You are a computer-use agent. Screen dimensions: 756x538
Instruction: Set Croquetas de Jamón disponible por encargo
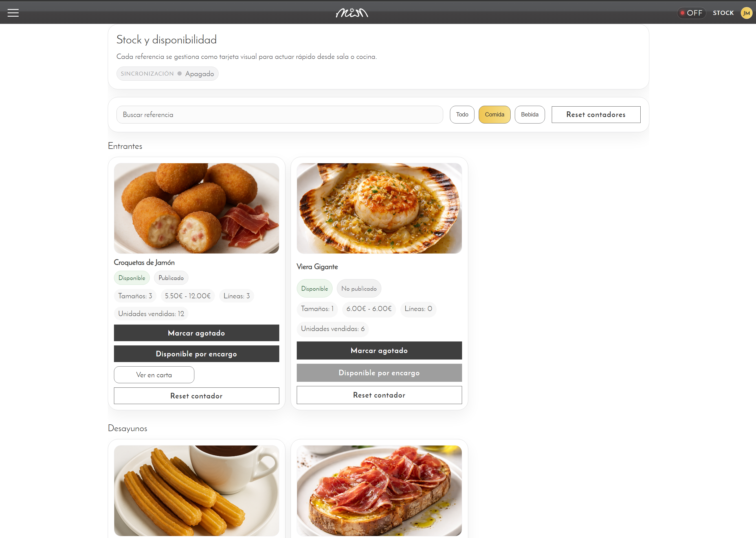tap(197, 354)
